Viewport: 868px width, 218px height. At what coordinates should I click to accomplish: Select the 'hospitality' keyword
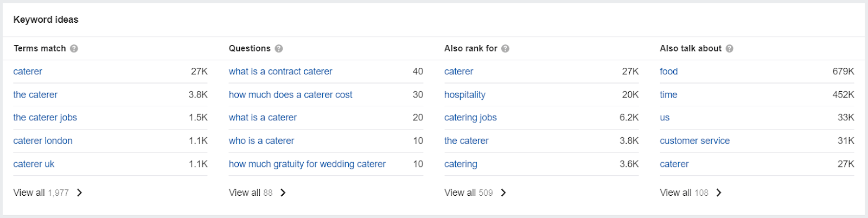pos(465,95)
